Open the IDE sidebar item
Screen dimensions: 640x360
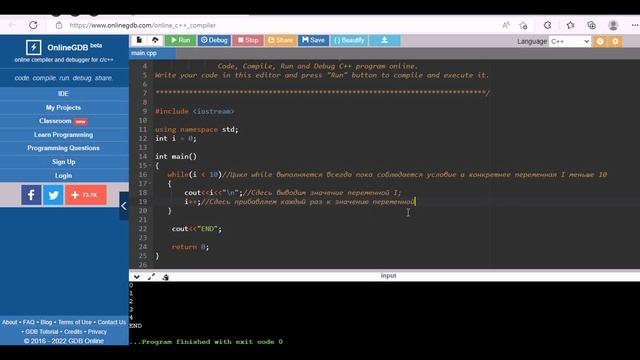coord(63,94)
